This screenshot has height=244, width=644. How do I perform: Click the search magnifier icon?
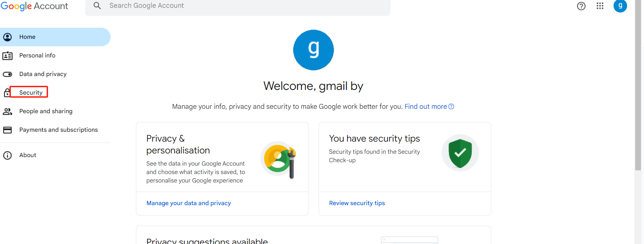tap(97, 6)
